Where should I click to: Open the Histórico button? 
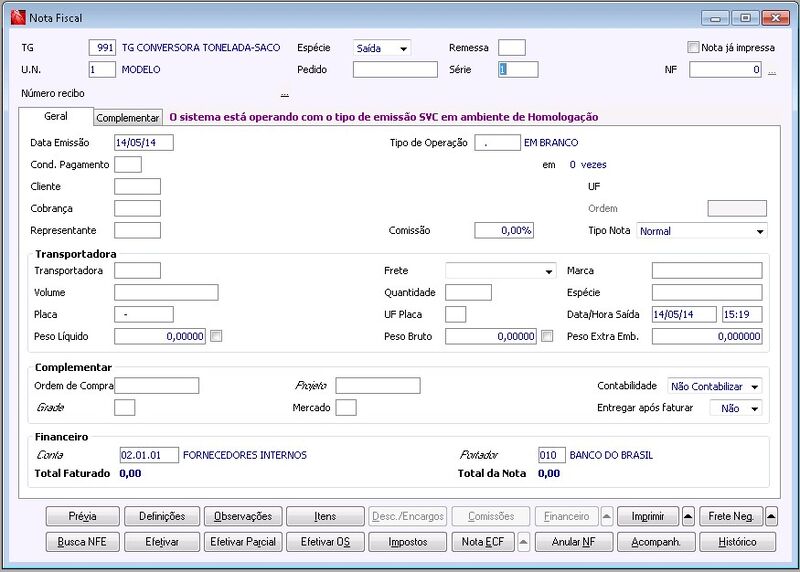738,542
